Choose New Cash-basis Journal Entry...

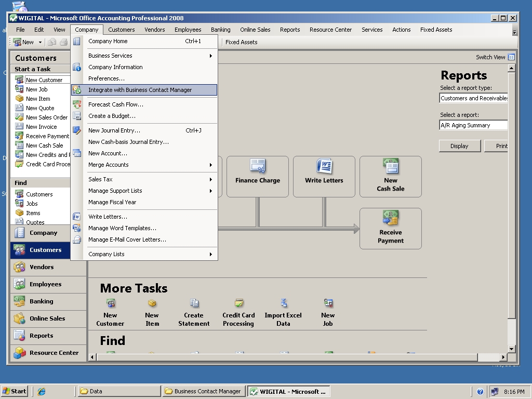click(x=144, y=142)
